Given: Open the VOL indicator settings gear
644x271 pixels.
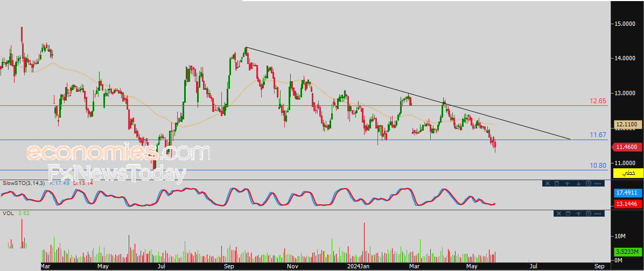Looking at the screenshot, I should [x=589, y=213].
